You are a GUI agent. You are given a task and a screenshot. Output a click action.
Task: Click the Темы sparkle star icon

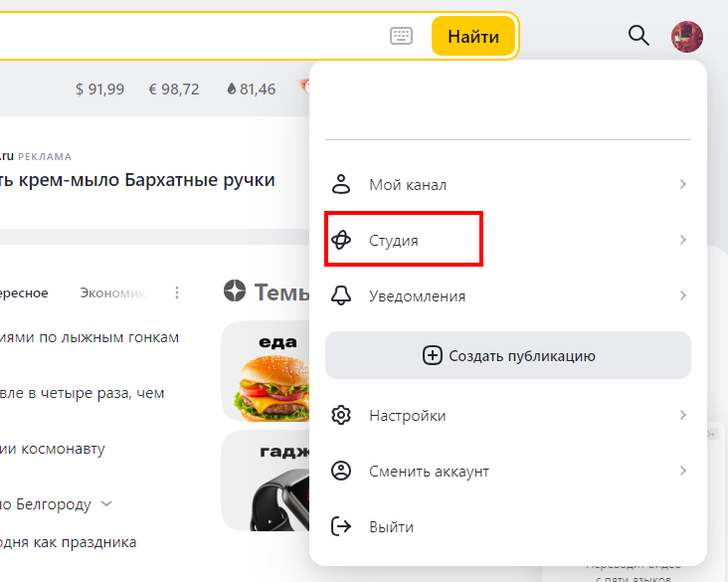(x=235, y=291)
